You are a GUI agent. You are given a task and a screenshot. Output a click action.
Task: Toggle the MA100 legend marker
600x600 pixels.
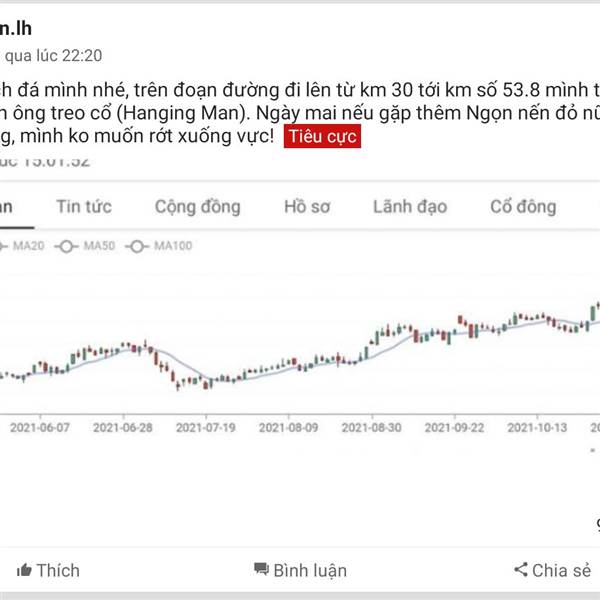click(137, 246)
